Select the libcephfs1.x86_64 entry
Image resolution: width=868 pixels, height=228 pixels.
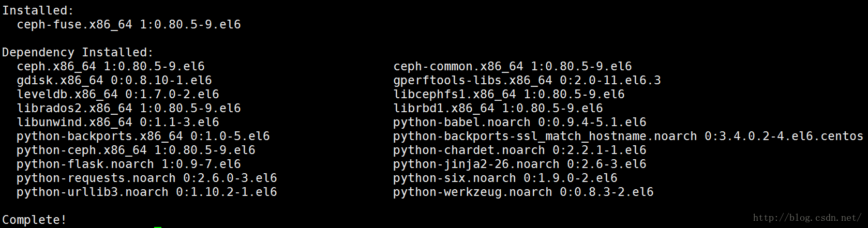coord(509,94)
